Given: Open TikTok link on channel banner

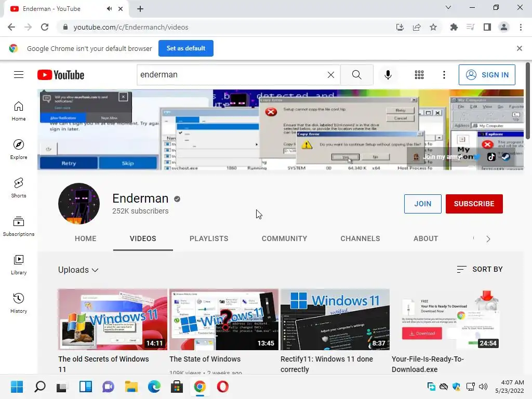Looking at the screenshot, I should point(491,157).
